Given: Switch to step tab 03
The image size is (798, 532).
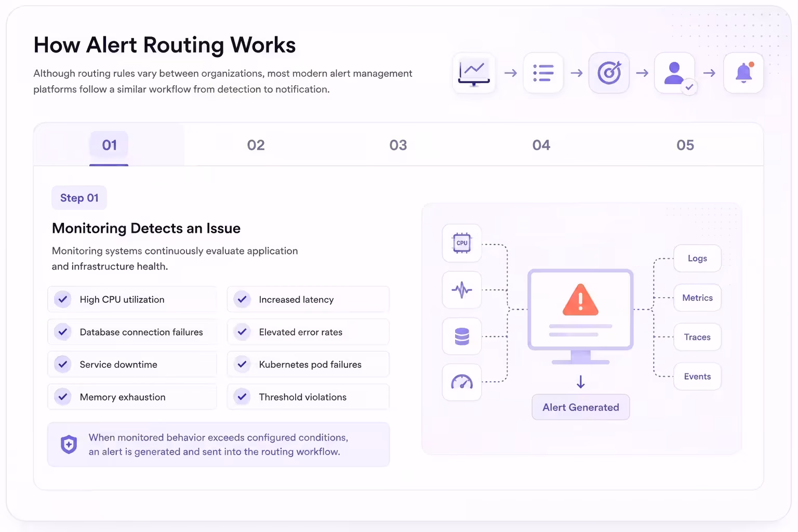Looking at the screenshot, I should [x=398, y=145].
